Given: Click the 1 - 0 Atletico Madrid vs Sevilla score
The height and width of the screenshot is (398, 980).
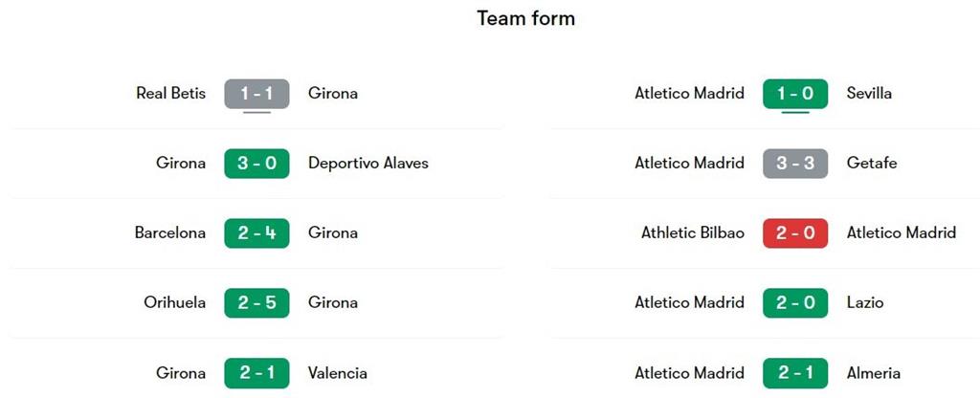Looking at the screenshot, I should (795, 94).
